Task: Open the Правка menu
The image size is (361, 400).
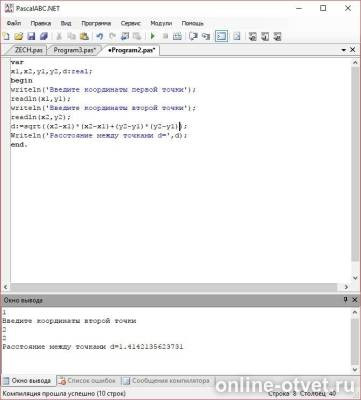Action: click(x=41, y=23)
